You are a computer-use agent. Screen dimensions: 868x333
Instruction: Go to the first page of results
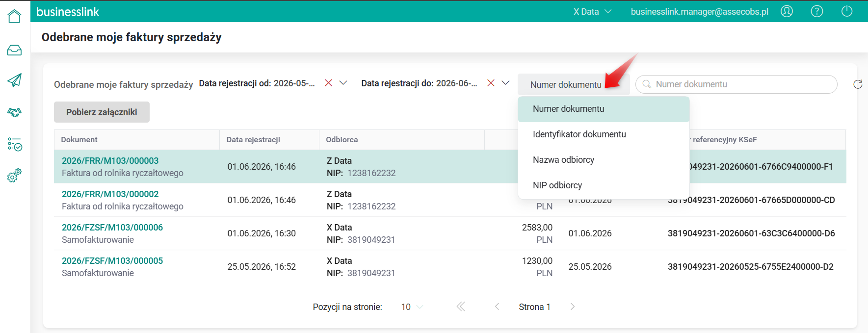(461, 307)
